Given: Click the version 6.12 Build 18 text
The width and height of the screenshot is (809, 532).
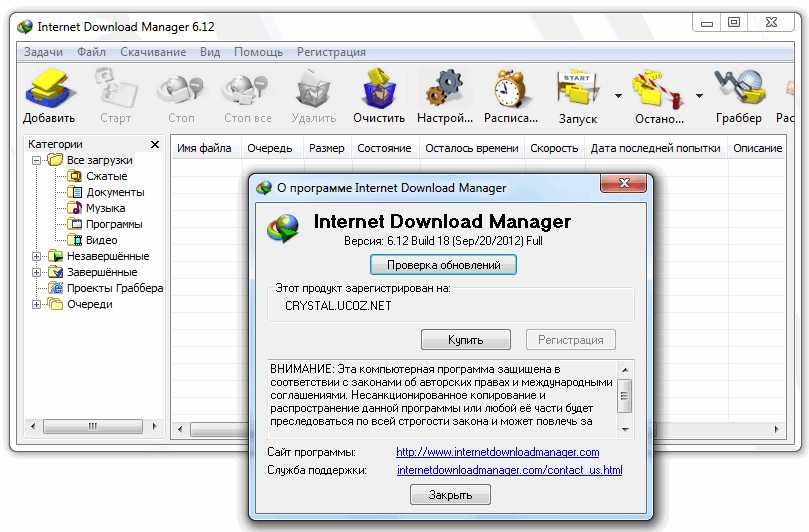Looking at the screenshot, I should pyautogui.click(x=443, y=240).
